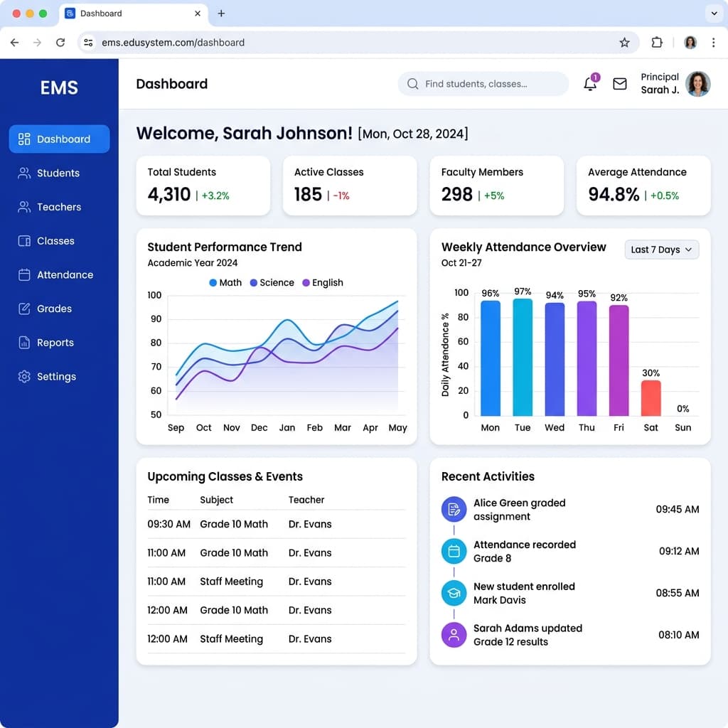Select Dashboard in the sidebar menu
Screen dimensions: 728x728
(60, 139)
